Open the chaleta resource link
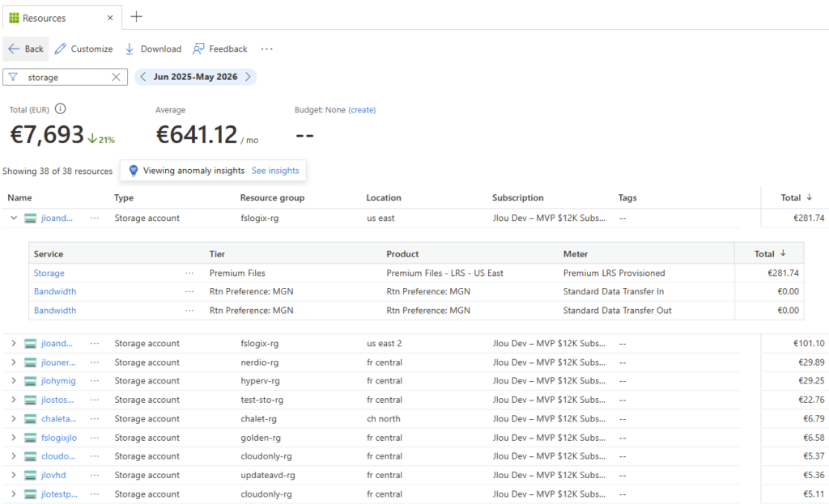Viewport: 829px width, 504px height. tap(58, 418)
